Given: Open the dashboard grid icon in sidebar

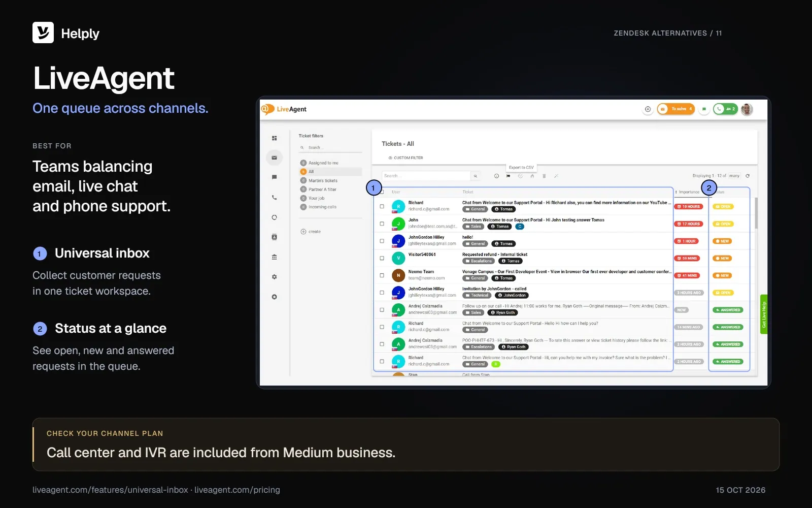Looking at the screenshot, I should pyautogui.click(x=274, y=138).
